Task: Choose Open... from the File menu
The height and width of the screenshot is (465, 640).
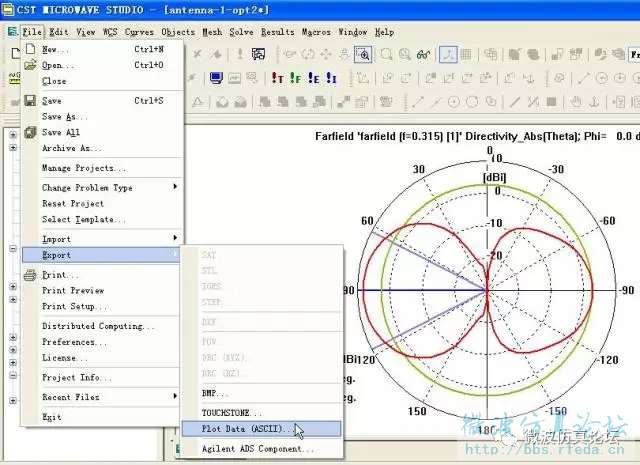Action: (102, 65)
